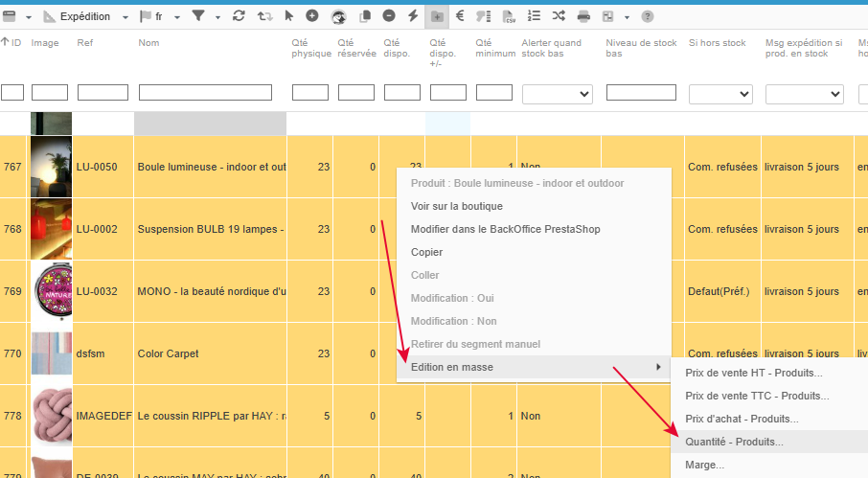Click the flag language icon
The width and height of the screenshot is (868, 478).
tap(145, 16)
